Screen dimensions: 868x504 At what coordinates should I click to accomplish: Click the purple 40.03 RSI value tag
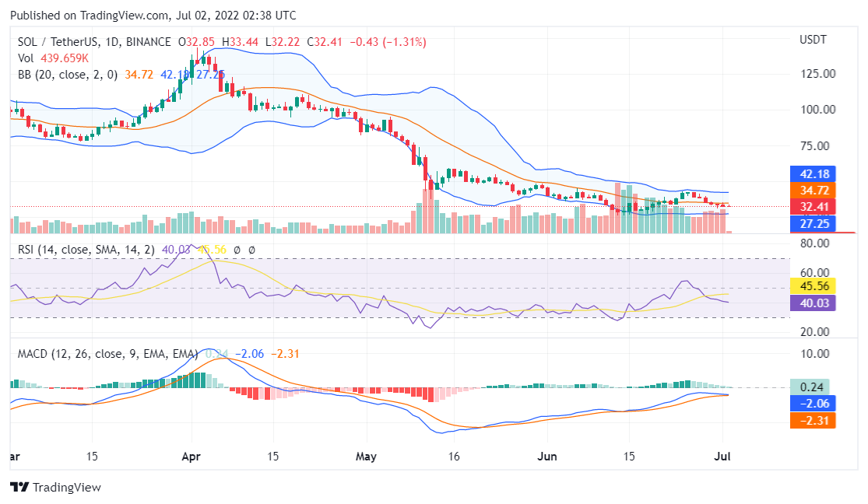(x=812, y=303)
